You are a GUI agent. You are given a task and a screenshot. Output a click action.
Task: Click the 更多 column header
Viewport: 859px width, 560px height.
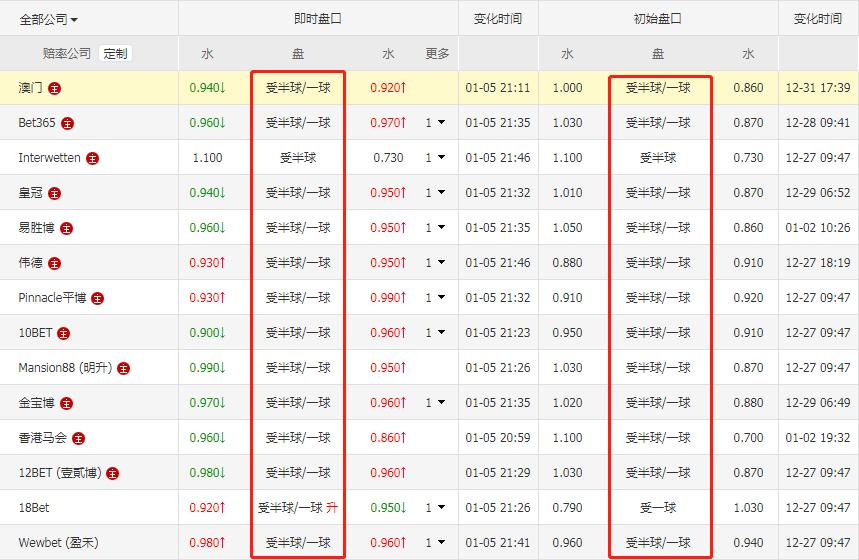coord(437,54)
